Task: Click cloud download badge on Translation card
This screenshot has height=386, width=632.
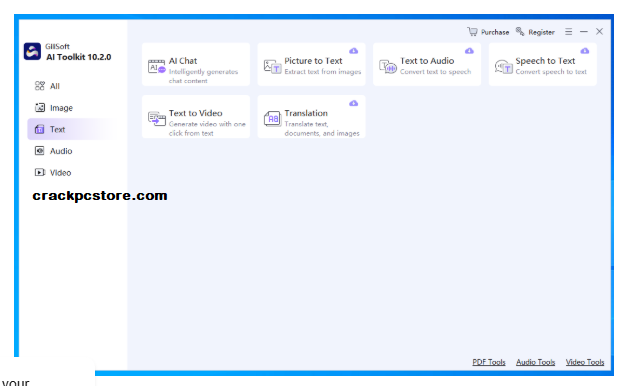Action: click(x=353, y=103)
